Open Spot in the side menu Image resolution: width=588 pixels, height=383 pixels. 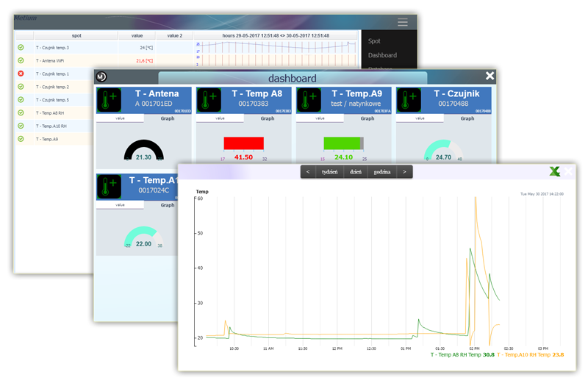[x=374, y=41]
